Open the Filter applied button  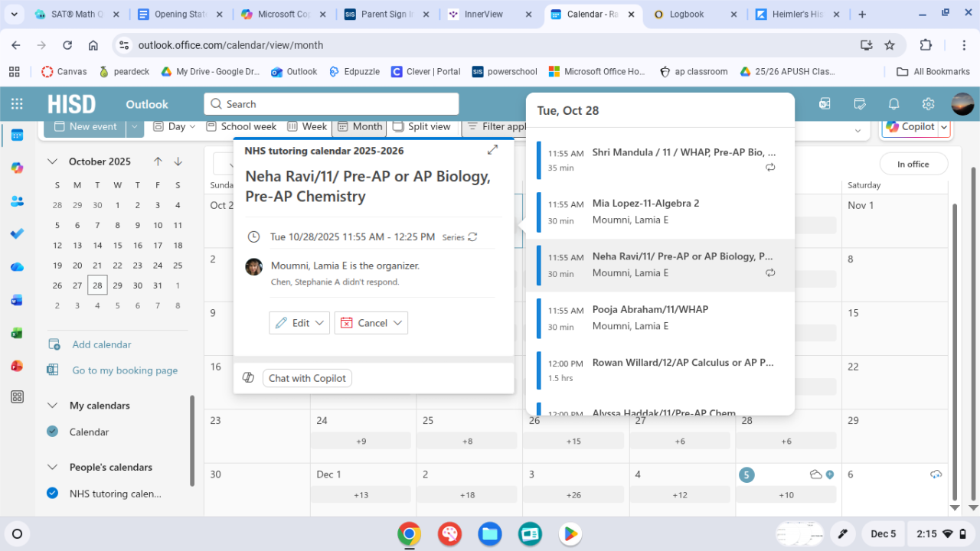(x=495, y=126)
